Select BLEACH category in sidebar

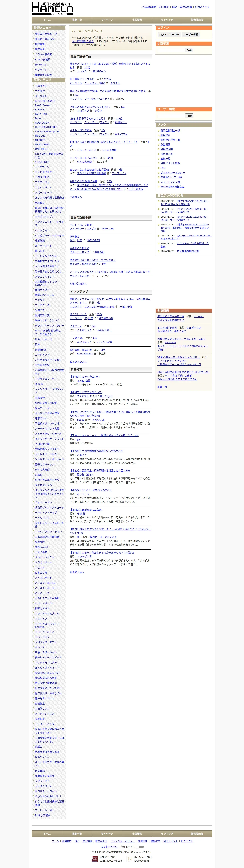[40, 109]
